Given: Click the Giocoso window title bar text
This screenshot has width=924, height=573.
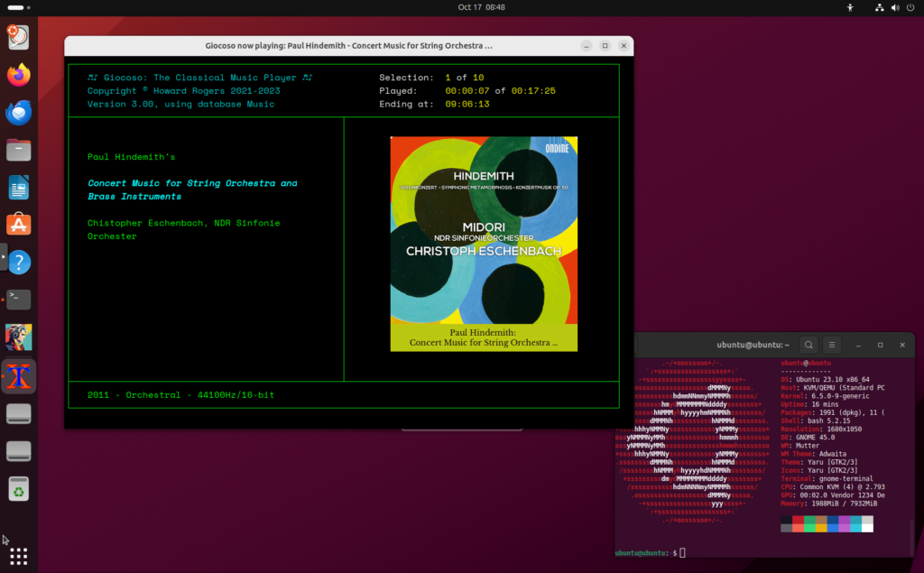Looking at the screenshot, I should pos(349,46).
